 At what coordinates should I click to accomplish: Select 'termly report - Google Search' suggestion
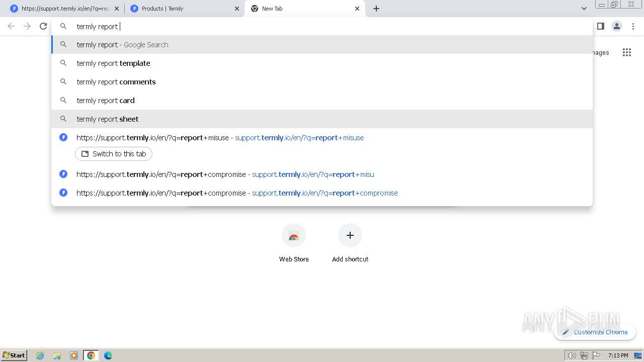point(322,45)
